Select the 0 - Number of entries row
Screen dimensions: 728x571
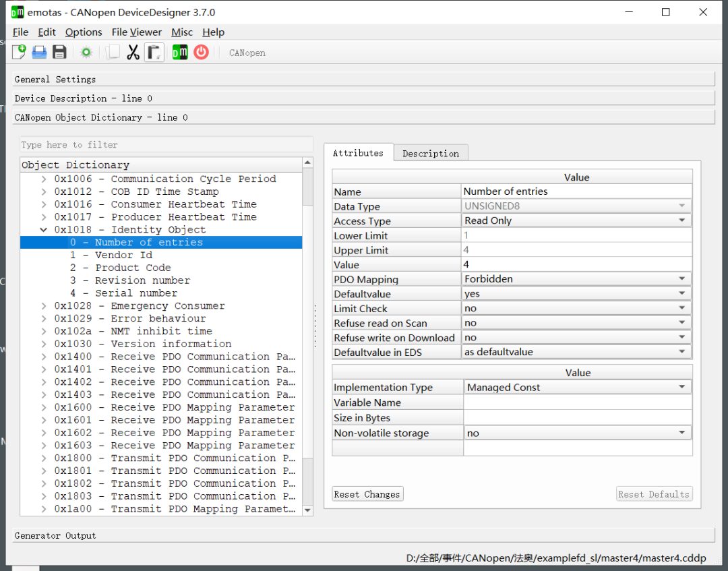161,242
